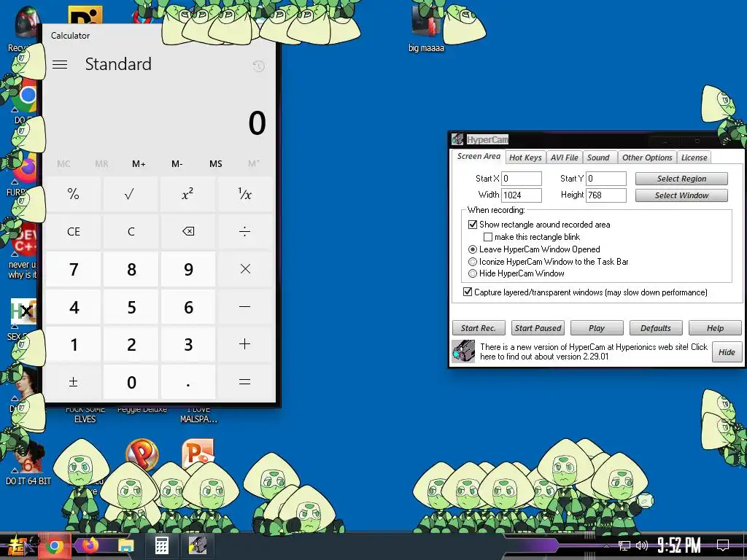The height and width of the screenshot is (560, 747).
Task: Switch to the Screen Area tab
Action: click(x=479, y=156)
